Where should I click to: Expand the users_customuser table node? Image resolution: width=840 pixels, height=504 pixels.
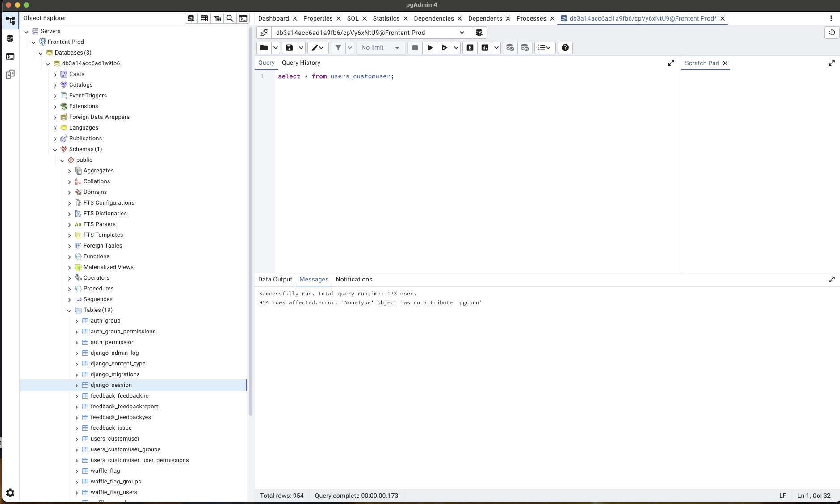tap(76, 439)
